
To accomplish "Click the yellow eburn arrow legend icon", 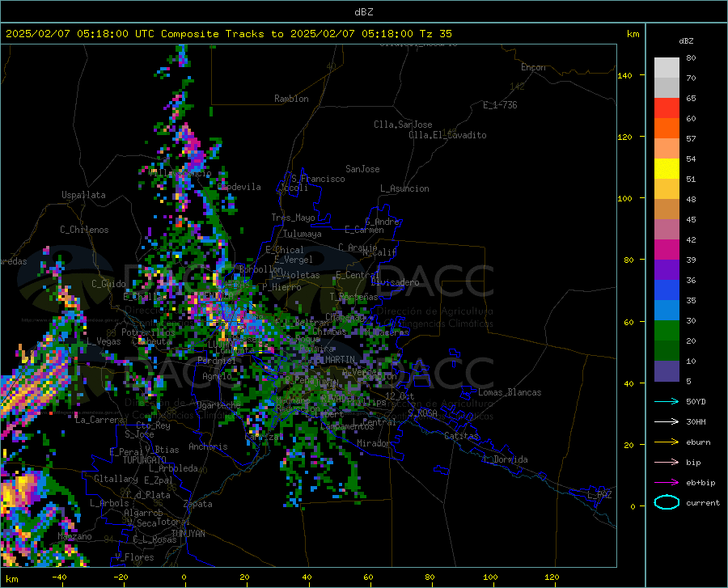I will [x=667, y=442].
